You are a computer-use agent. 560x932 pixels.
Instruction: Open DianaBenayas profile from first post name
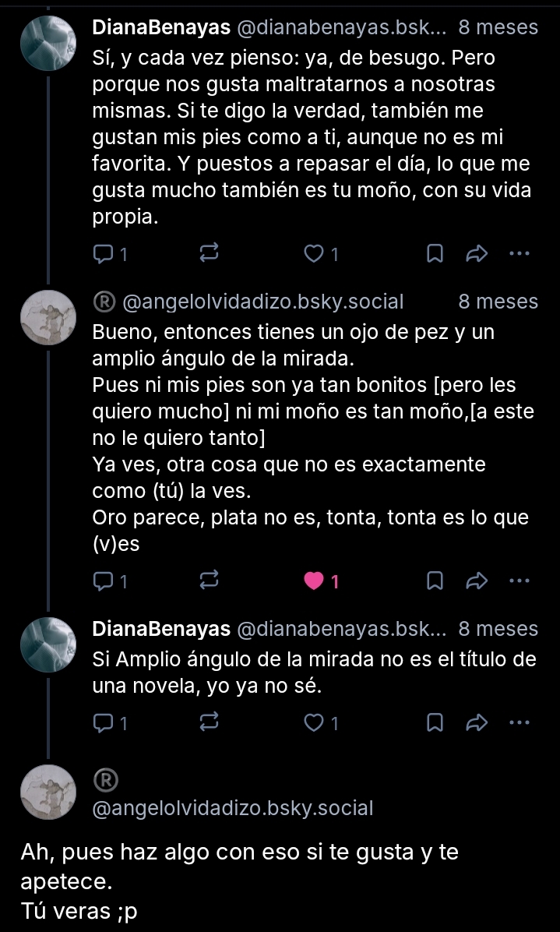(x=161, y=28)
